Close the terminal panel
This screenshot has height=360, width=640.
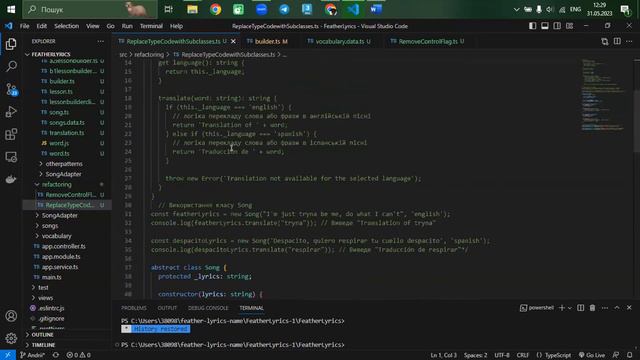coord(629,308)
